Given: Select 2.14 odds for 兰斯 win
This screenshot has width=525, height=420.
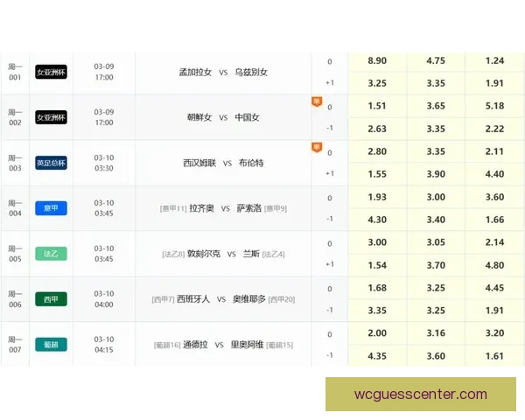Looking at the screenshot, I should pos(494,242).
